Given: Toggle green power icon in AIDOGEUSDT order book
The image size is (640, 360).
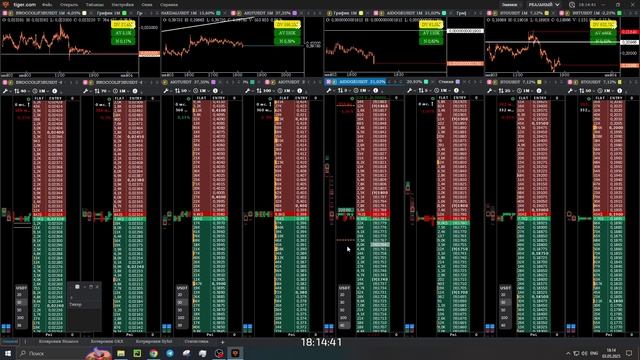Looking at the screenshot, I should coord(352,99).
